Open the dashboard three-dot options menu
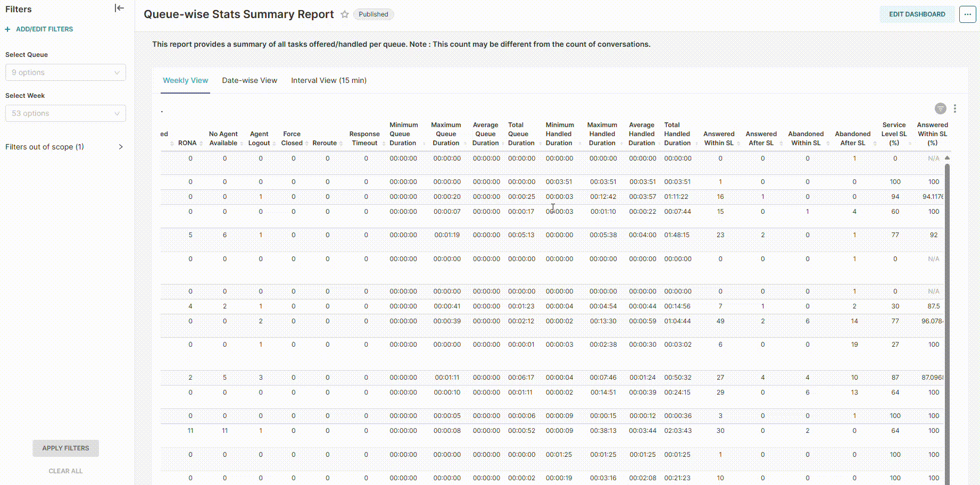Screen dimensions: 980x485 [967, 14]
